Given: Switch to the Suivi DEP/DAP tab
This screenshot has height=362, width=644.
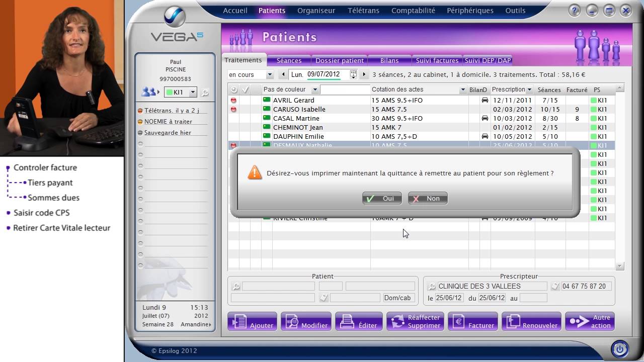Looking at the screenshot, I should [x=488, y=60].
